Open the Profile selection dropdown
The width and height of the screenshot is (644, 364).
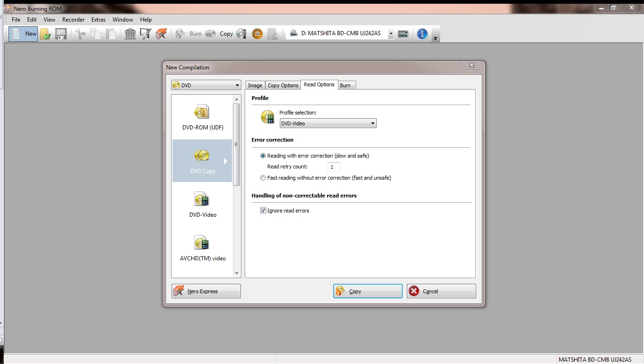point(328,123)
